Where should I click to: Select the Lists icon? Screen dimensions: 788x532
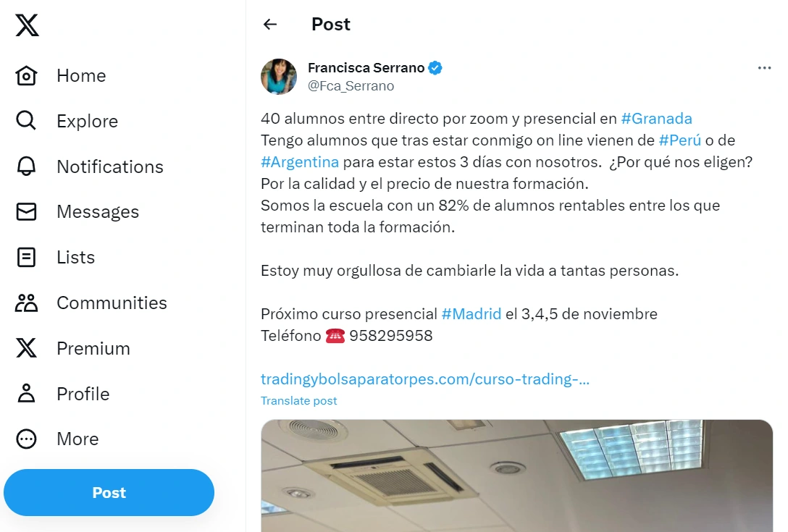point(26,257)
